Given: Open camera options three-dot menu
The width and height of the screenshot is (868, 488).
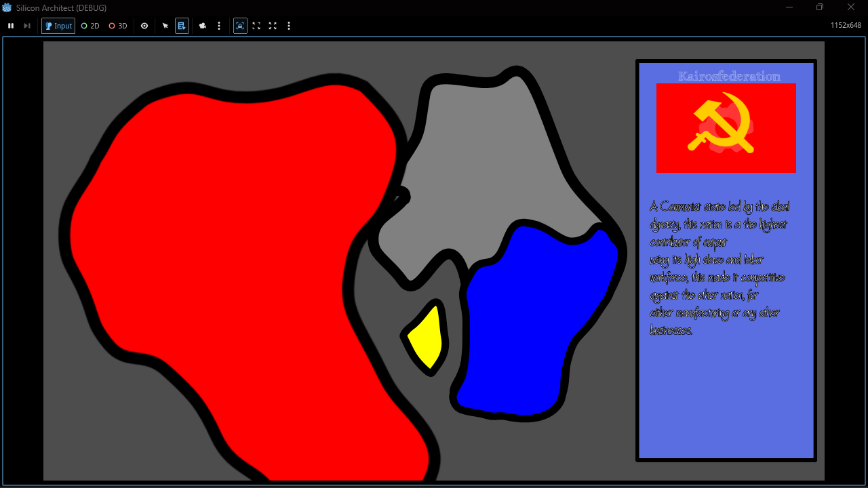Looking at the screenshot, I should [x=219, y=26].
